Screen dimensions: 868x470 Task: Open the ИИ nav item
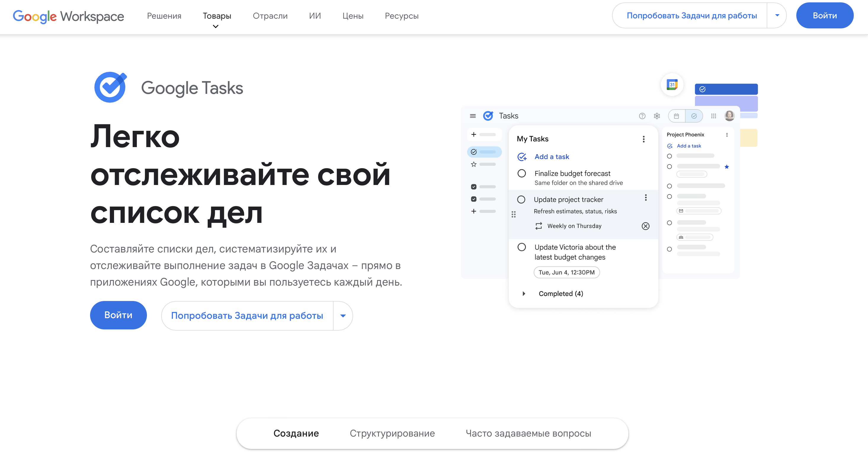[x=315, y=16]
